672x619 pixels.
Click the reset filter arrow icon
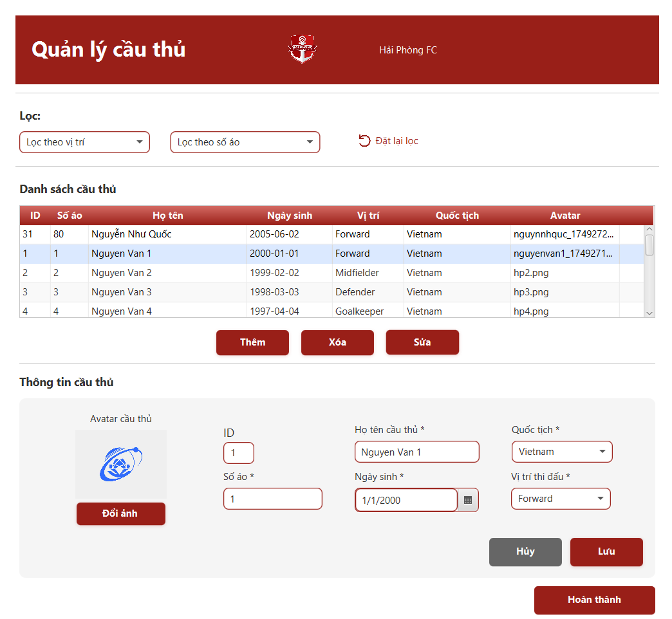[x=364, y=141]
